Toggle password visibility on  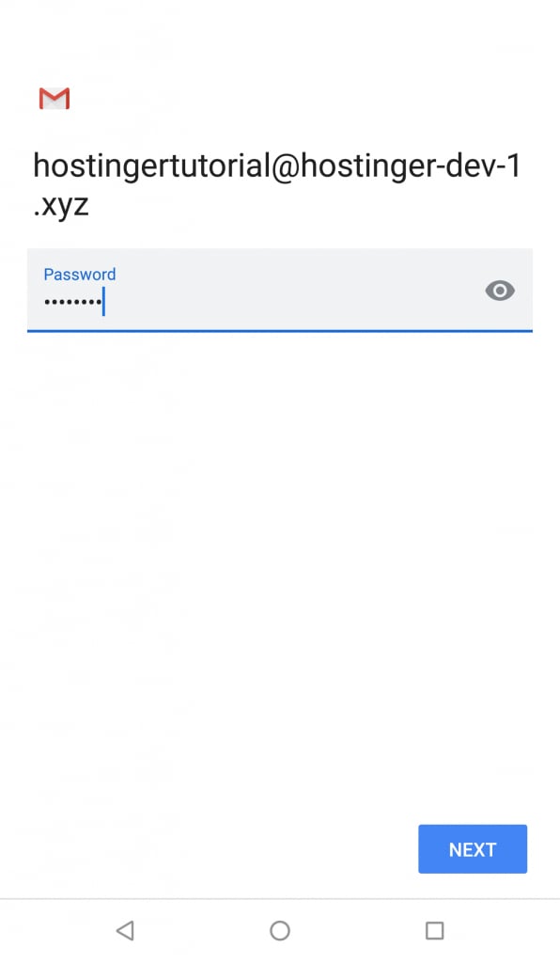tap(500, 290)
